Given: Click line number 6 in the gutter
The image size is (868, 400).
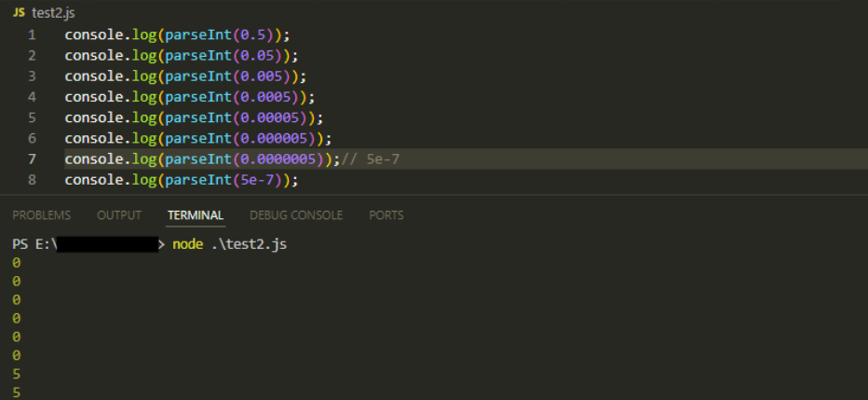Looking at the screenshot, I should (x=32, y=138).
